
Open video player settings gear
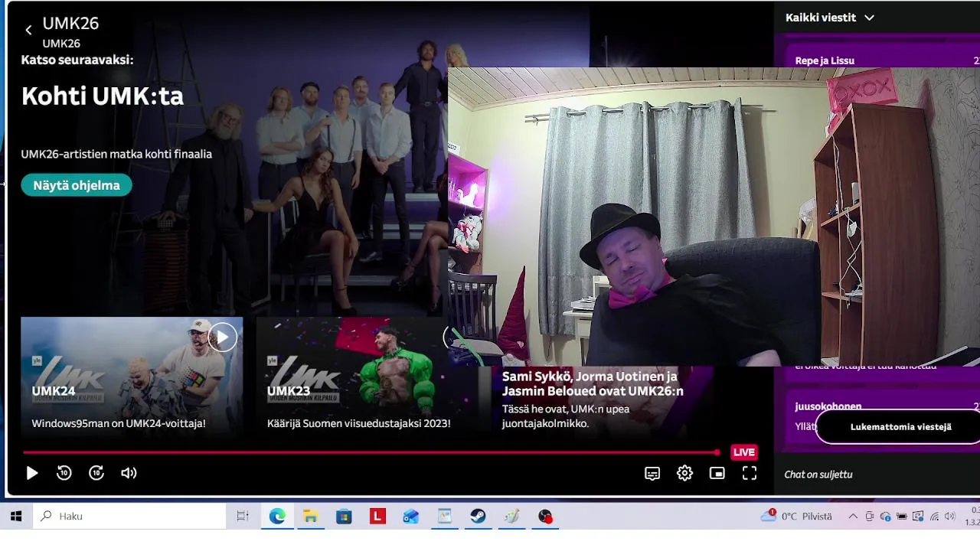coord(684,474)
